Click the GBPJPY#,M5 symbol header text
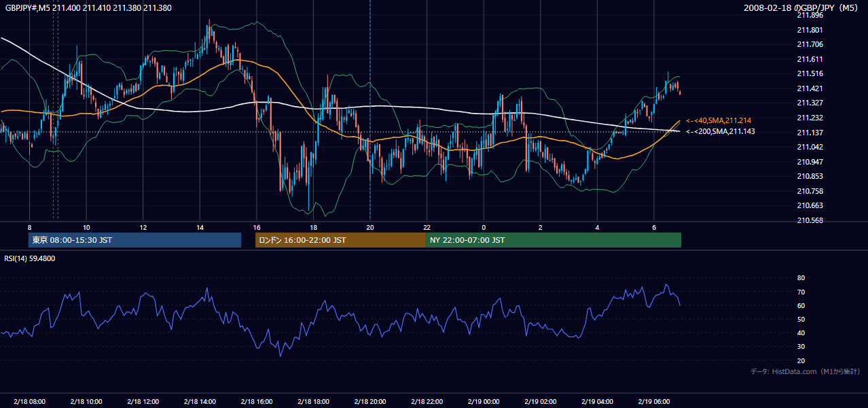Viewport: 868px width, 408px height. [88, 7]
